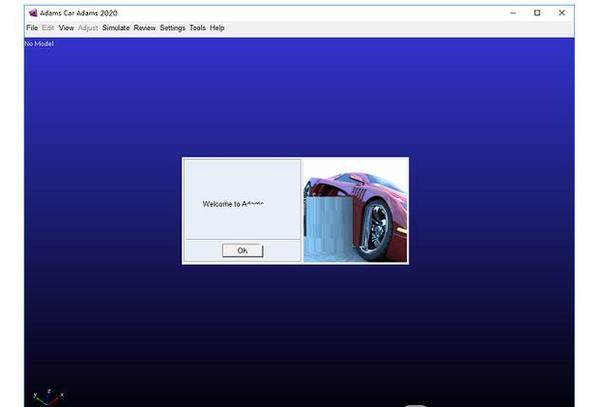Click the sports car splash image
607x407 pixels.
pyautogui.click(x=355, y=211)
